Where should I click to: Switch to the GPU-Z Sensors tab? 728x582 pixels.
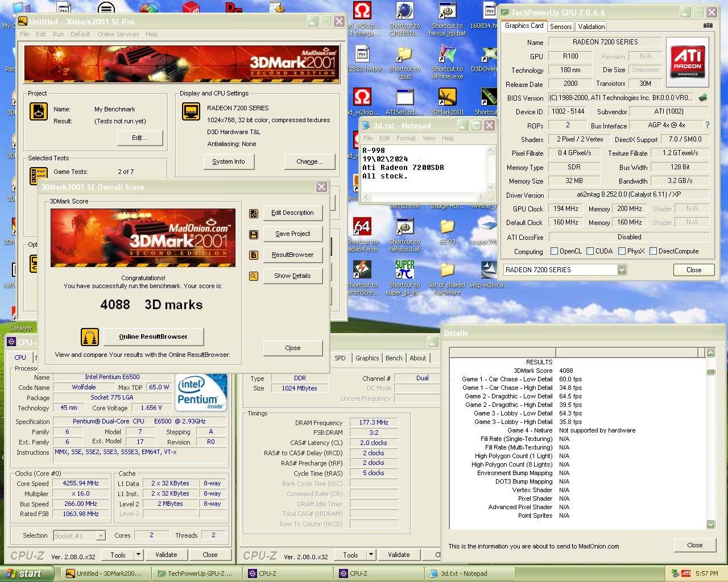[561, 27]
